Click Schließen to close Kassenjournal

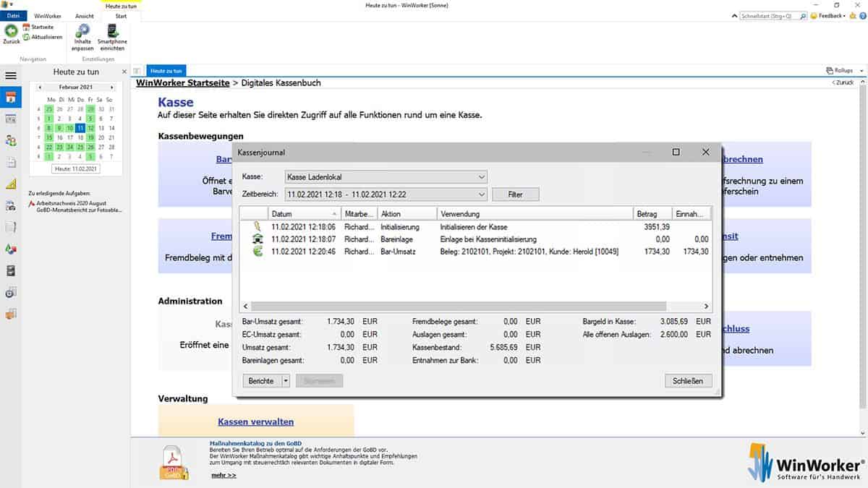pos(688,380)
